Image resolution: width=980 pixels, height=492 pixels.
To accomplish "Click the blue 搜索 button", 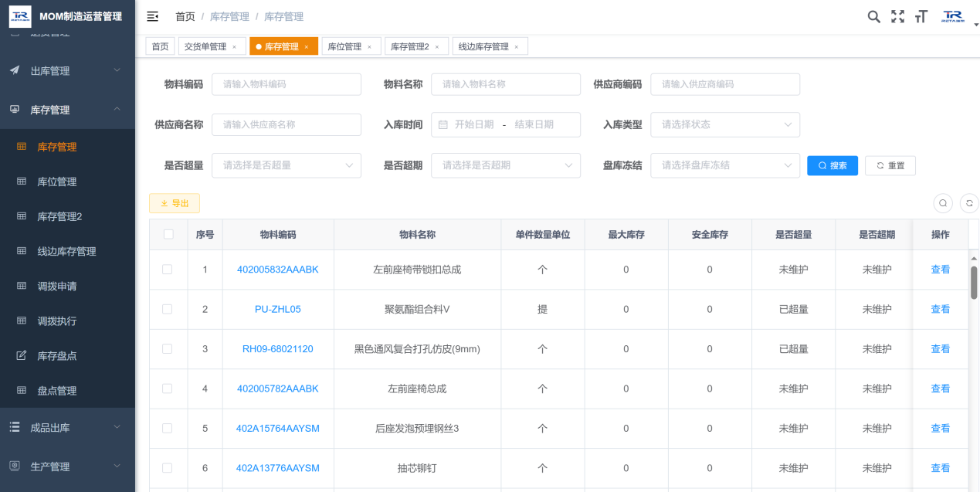I will (832, 165).
